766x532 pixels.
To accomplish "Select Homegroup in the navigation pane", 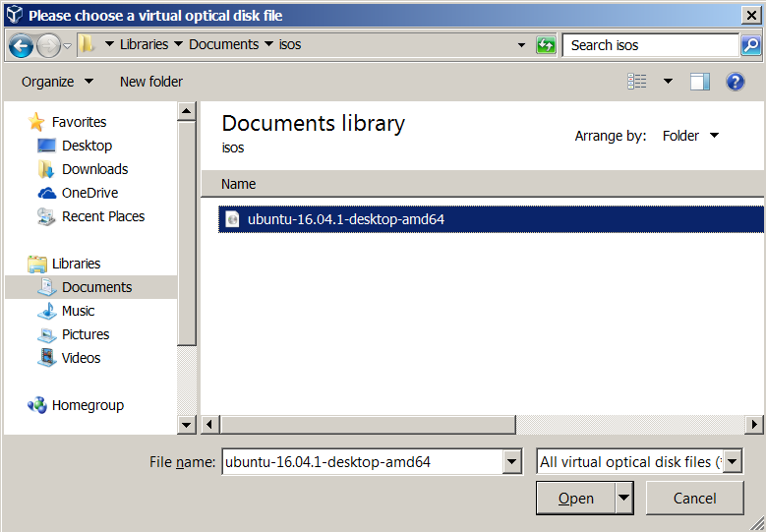I will 88,405.
